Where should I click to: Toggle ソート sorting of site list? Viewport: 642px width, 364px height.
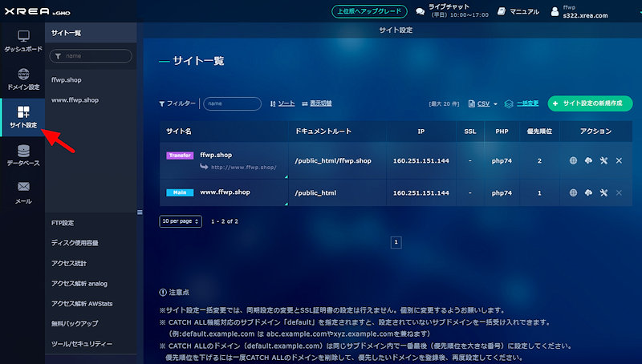(x=282, y=103)
